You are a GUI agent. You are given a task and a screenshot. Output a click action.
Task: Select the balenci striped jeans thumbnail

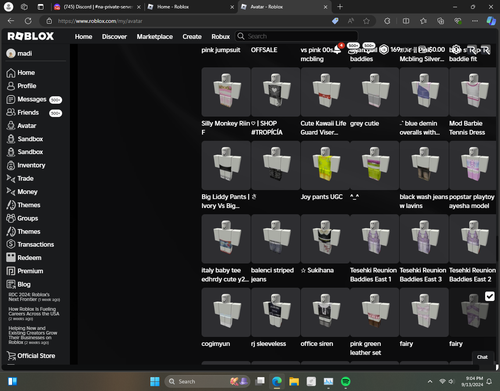tap(276, 239)
